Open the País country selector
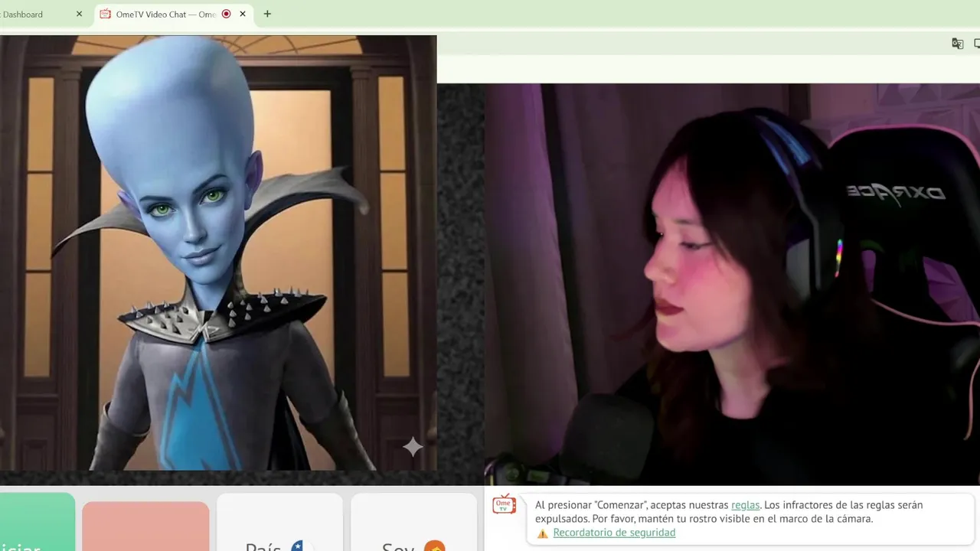 (279, 523)
